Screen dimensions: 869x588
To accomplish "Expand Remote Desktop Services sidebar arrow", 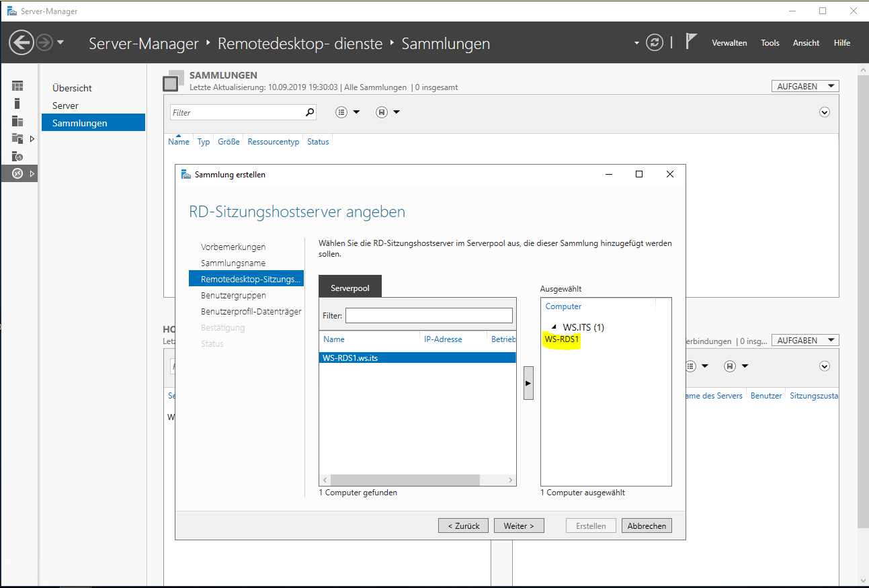I will click(32, 173).
